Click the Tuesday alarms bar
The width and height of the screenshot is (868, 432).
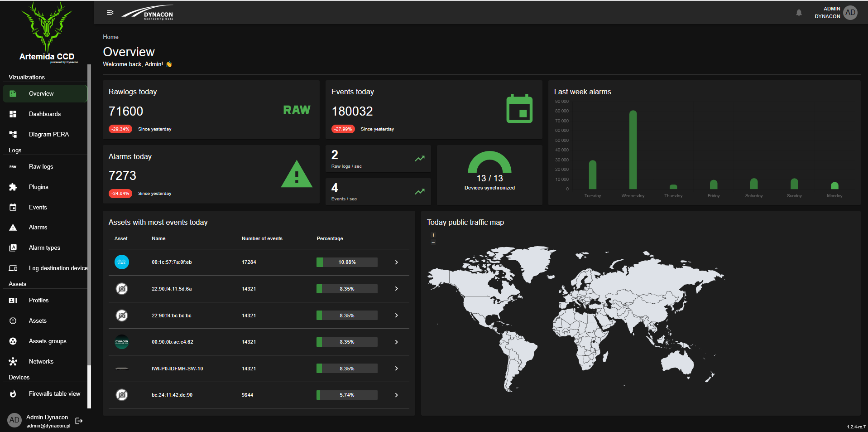(x=593, y=175)
